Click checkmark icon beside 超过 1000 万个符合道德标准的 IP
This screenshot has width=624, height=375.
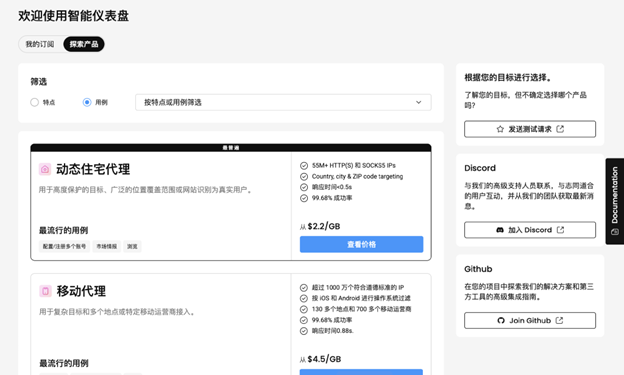coord(304,287)
